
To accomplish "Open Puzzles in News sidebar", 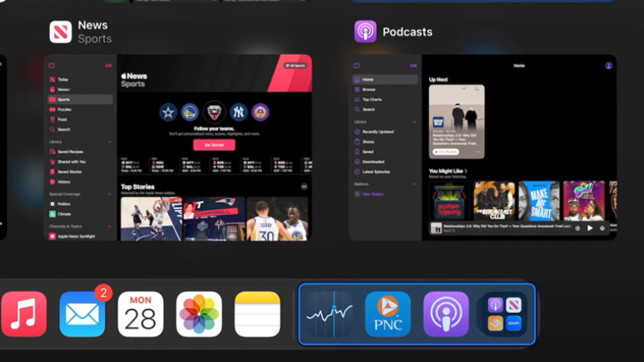I will click(80, 109).
